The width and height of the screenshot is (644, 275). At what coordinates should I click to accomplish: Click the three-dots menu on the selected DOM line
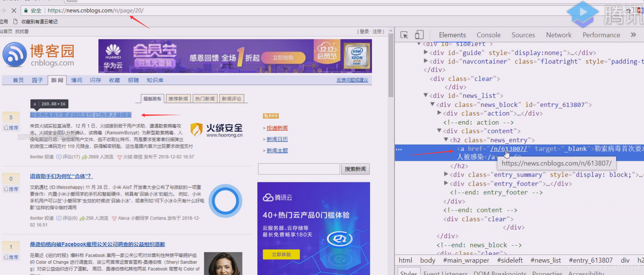point(399,149)
